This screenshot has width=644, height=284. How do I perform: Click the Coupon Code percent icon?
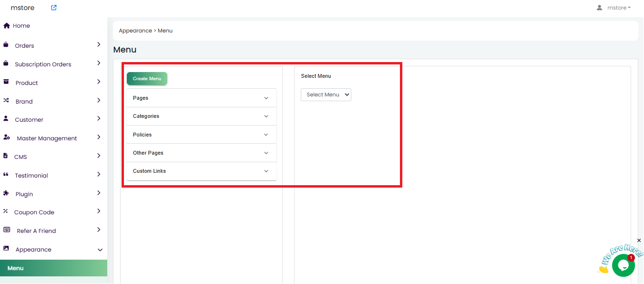point(6,211)
